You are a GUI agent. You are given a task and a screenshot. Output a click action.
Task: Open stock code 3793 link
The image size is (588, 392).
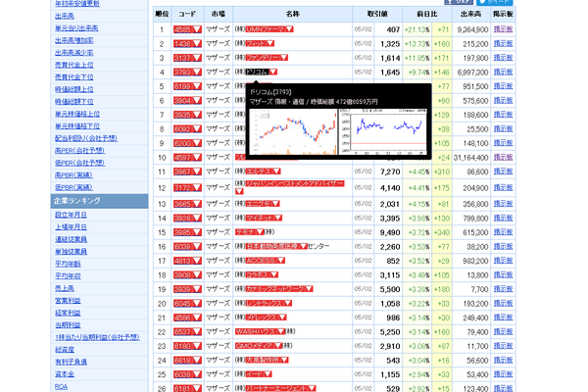pyautogui.click(x=182, y=72)
